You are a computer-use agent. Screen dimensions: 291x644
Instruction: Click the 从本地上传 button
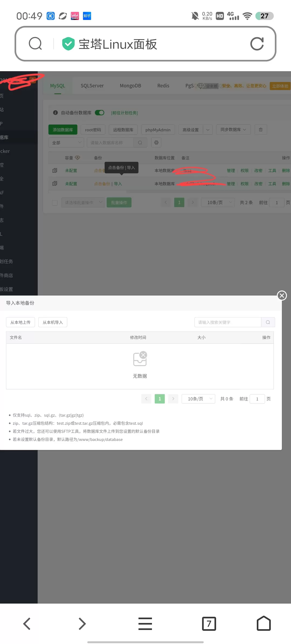pos(20,322)
